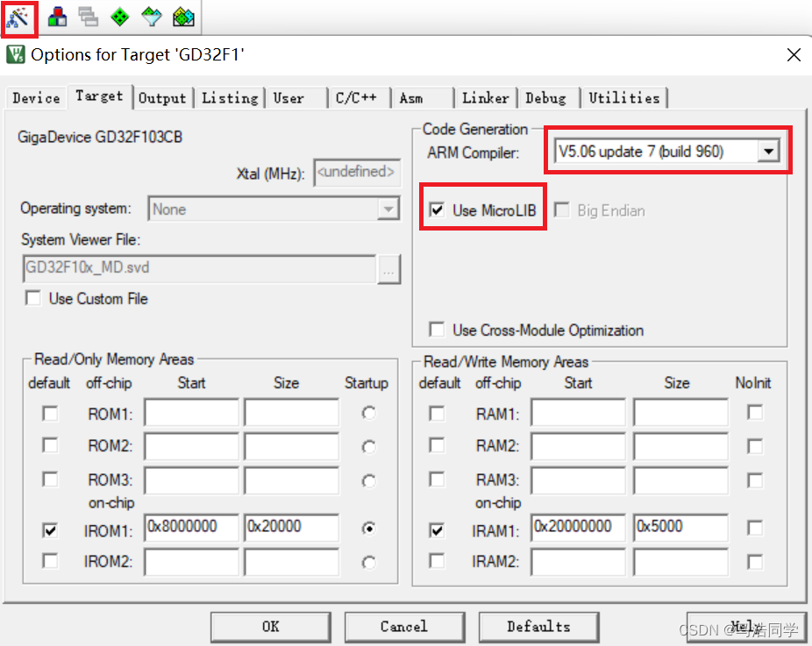812x646 pixels.
Task: Switch to the Device tab
Action: (x=36, y=98)
